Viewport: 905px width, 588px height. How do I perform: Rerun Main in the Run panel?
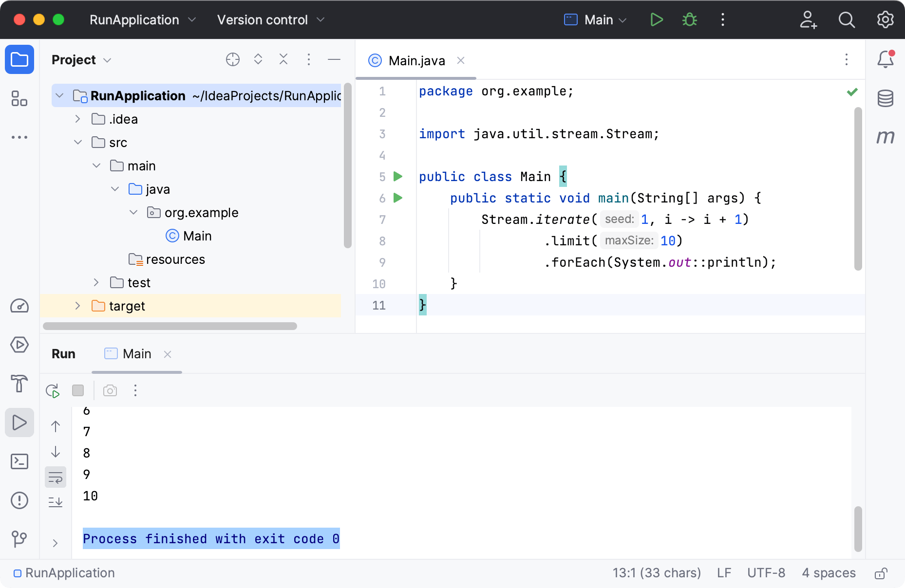point(53,390)
